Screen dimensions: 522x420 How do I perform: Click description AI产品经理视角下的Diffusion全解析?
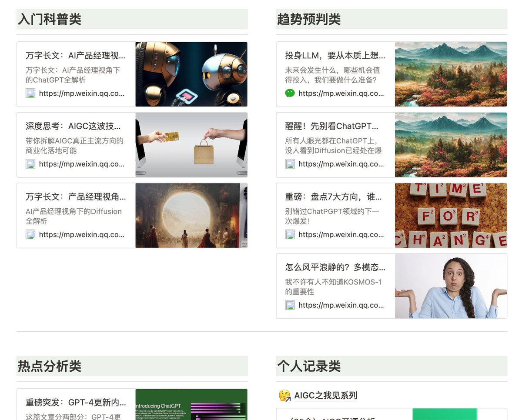74,216
